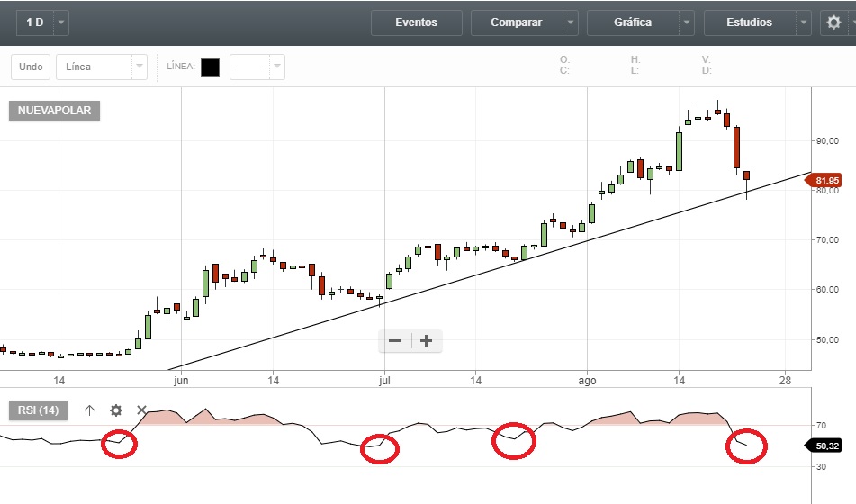This screenshot has width=856, height=504.
Task: Expand the Gráfica dropdown arrow
Action: [687, 22]
